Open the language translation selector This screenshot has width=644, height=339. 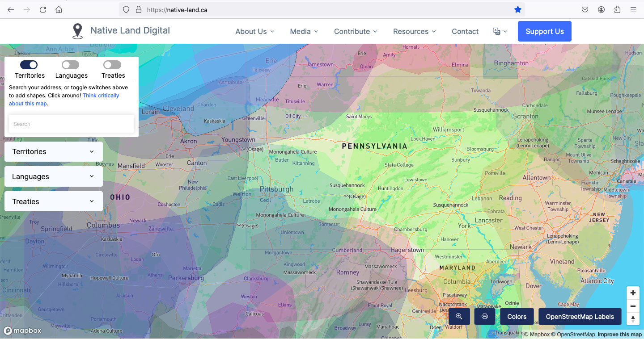coord(500,31)
